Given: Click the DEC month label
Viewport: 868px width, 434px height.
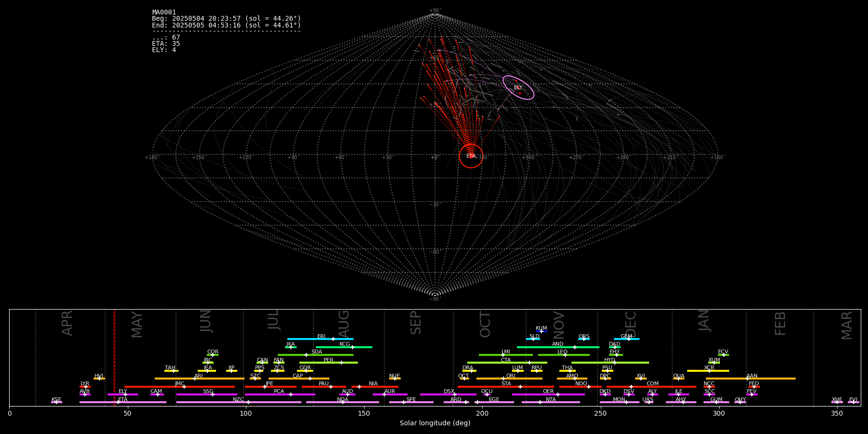Looking at the screenshot, I should (631, 324).
